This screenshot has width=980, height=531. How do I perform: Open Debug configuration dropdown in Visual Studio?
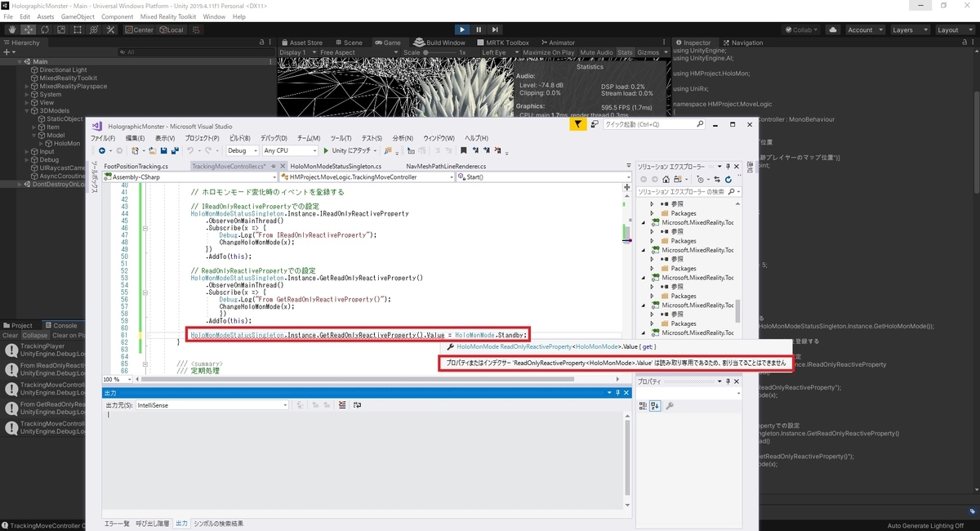pyautogui.click(x=243, y=150)
